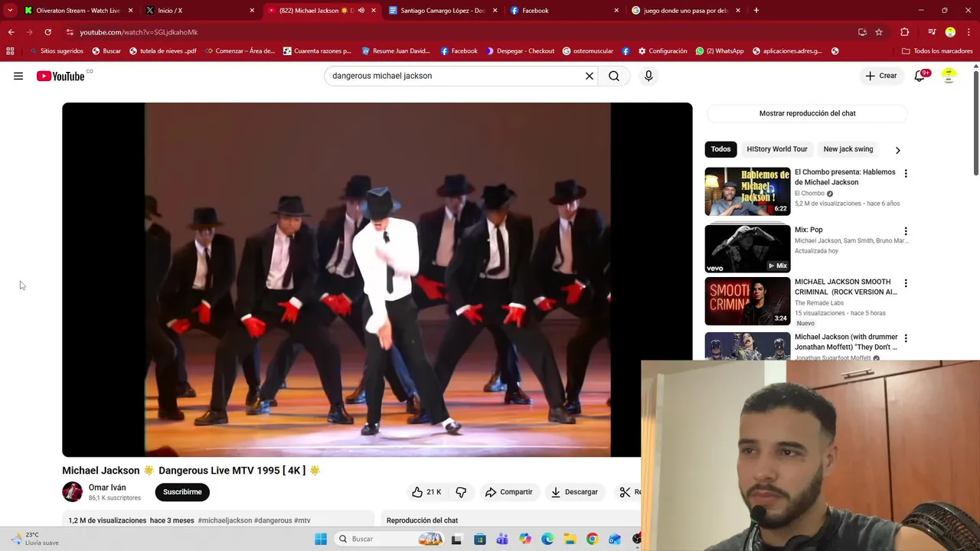
Task: Open the Smooth Criminal Rock Version thumbnail
Action: coord(747,301)
